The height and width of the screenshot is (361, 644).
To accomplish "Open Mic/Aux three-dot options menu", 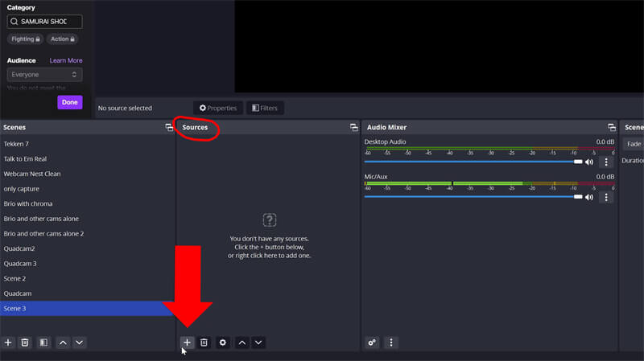I will point(606,197).
